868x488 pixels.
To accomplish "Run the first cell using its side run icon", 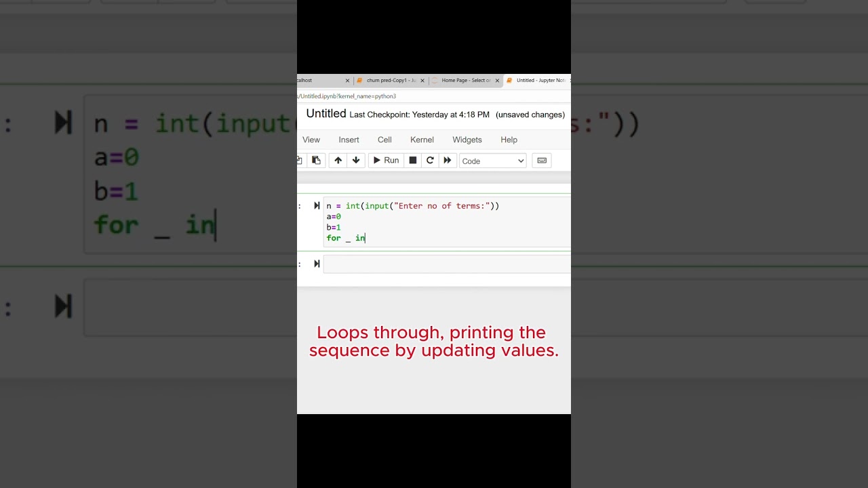I will coord(317,206).
